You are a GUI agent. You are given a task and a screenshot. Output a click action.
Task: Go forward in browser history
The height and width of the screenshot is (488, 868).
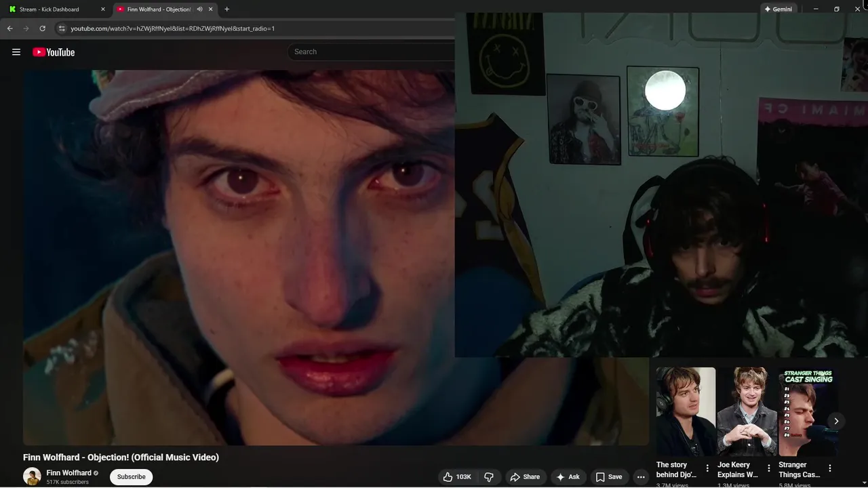pos(26,28)
